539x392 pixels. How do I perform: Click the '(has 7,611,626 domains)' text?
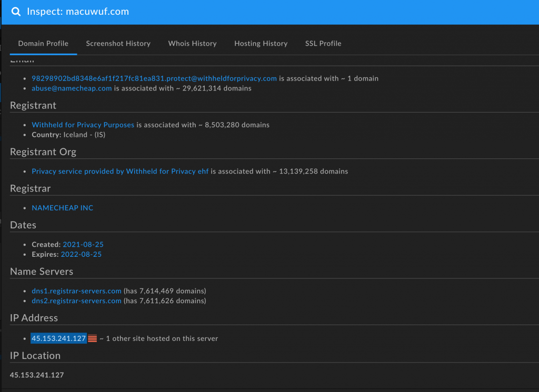click(165, 301)
